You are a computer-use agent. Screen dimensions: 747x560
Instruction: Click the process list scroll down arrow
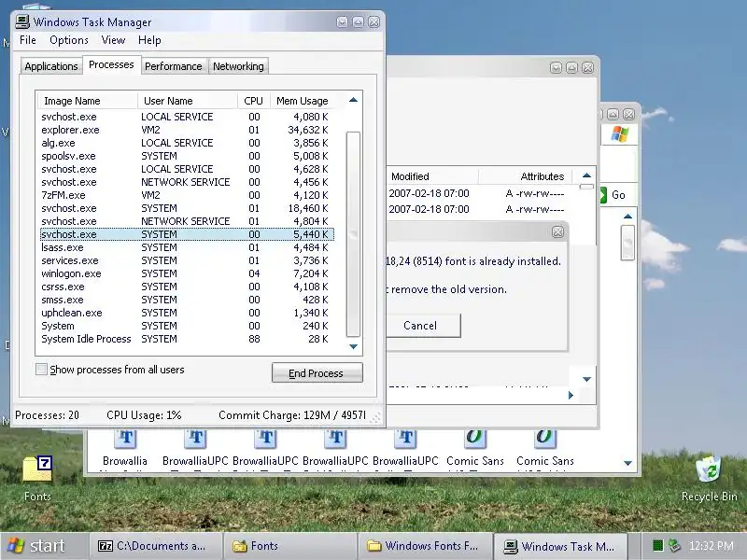click(x=353, y=346)
